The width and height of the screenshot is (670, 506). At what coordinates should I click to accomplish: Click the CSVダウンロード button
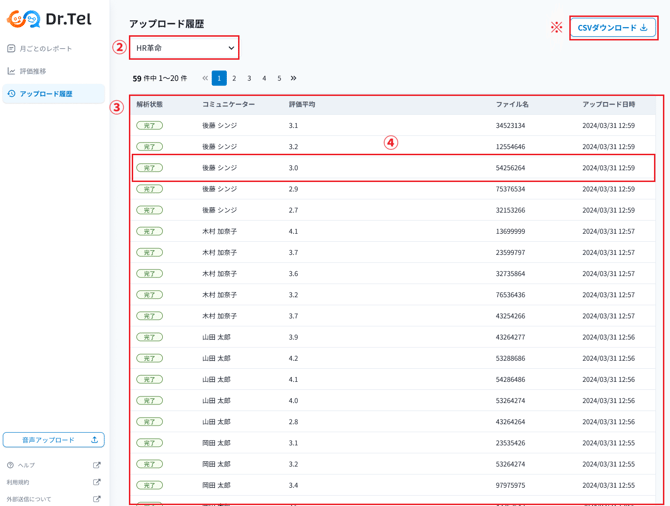click(612, 28)
